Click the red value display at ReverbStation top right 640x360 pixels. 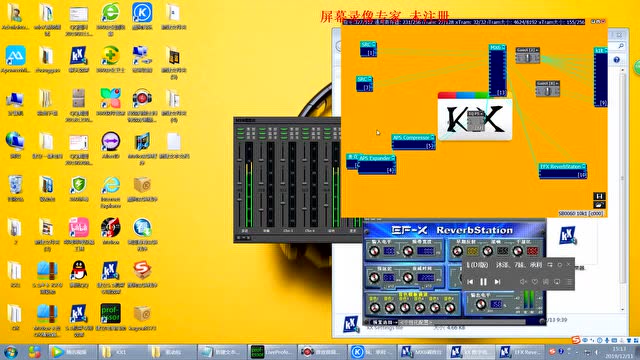click(533, 251)
